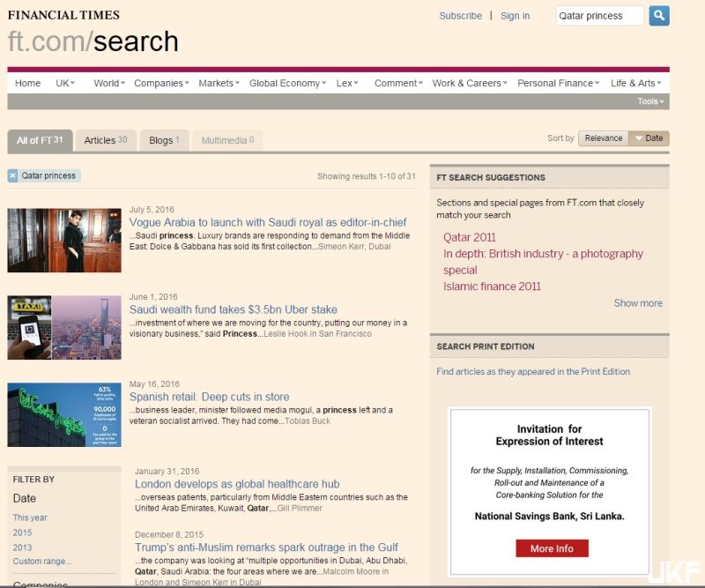Open London develops as global healthcare hub
This screenshot has width=705, height=588.
point(237,484)
